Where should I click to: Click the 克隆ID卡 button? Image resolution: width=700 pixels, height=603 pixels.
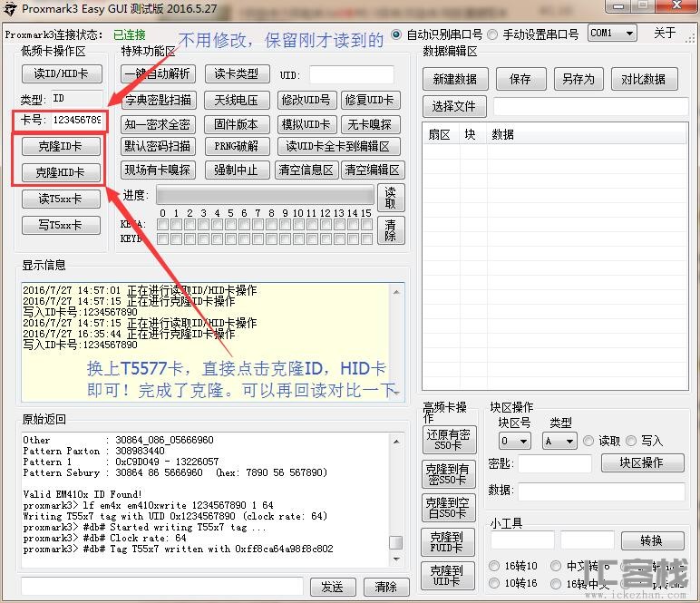[61, 146]
